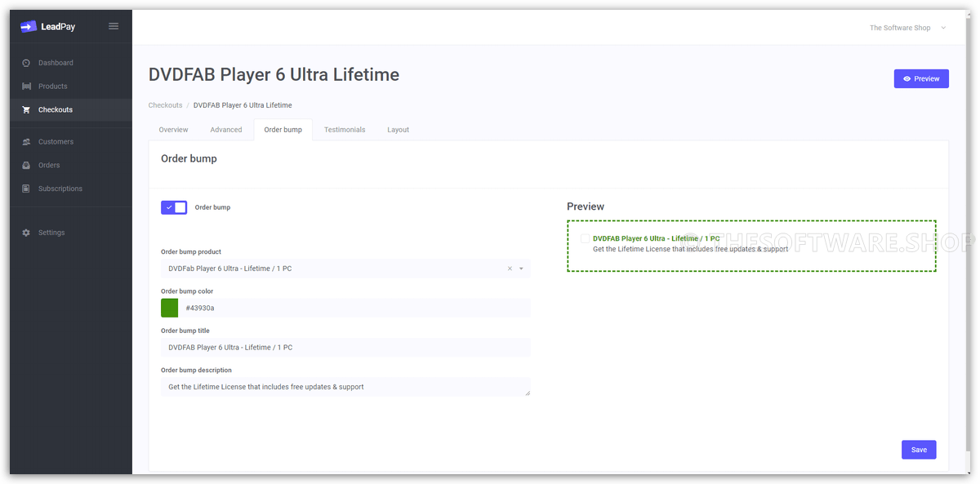Click the Dashboard clock icon
Viewport: 980px width, 484px height.
coord(26,63)
